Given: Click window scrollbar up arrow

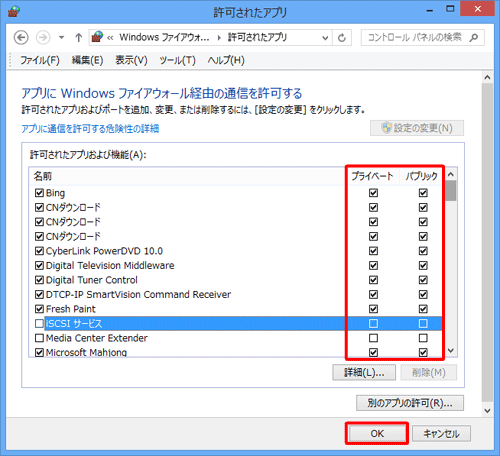Looking at the screenshot, I should pyautogui.click(x=487, y=78).
